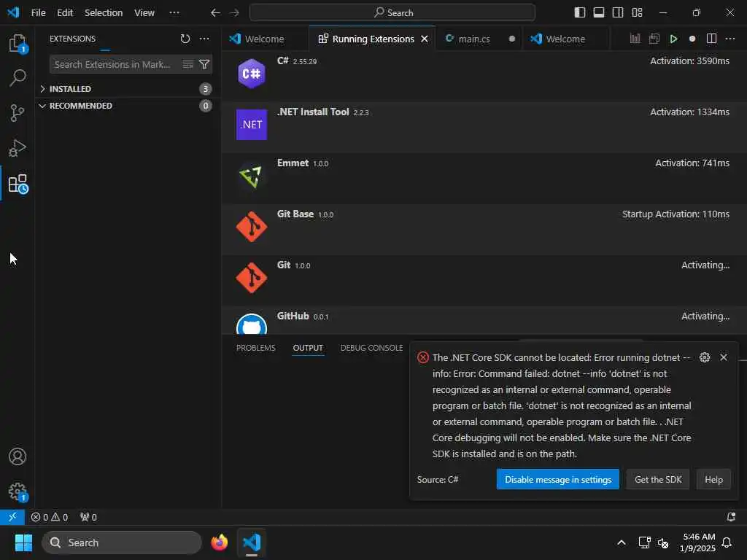Click the C# extension icon

(252, 74)
